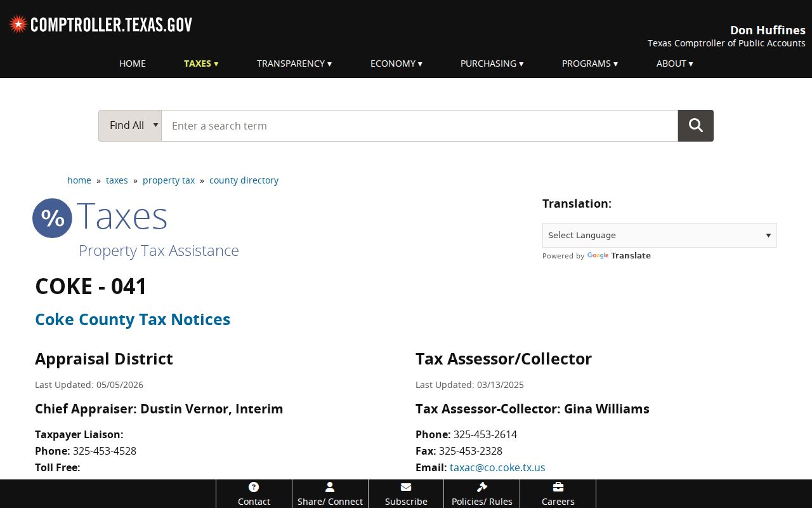Click Last Updated 03/13/2025 text

pos(469,385)
